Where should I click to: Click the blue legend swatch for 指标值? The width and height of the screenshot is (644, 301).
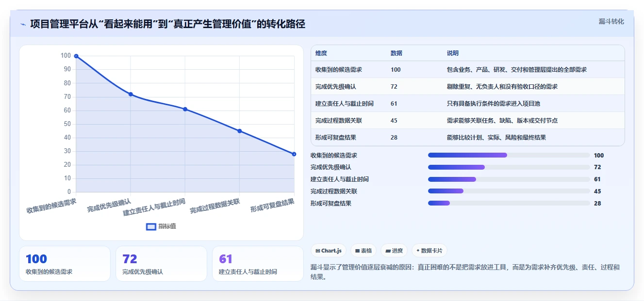tap(151, 226)
